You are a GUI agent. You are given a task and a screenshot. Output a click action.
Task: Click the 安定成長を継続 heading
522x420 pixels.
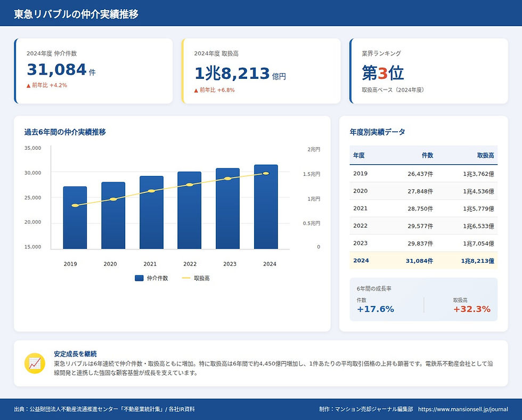point(75,354)
